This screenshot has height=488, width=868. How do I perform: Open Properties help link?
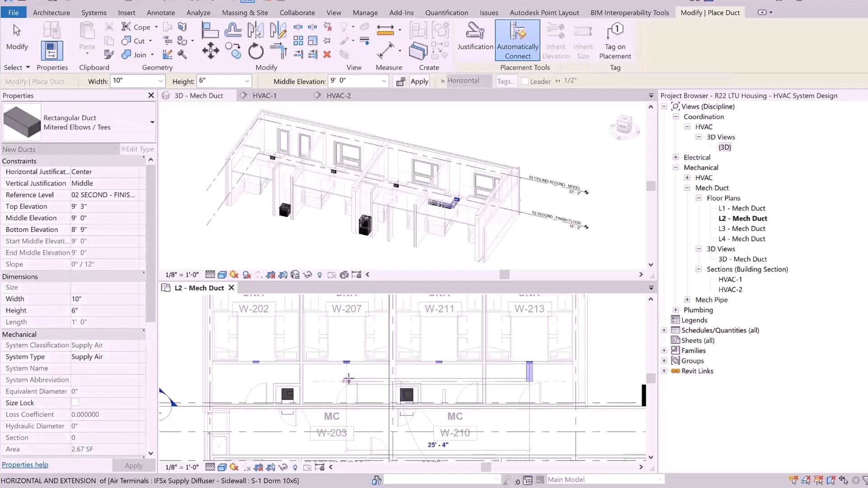click(x=25, y=465)
